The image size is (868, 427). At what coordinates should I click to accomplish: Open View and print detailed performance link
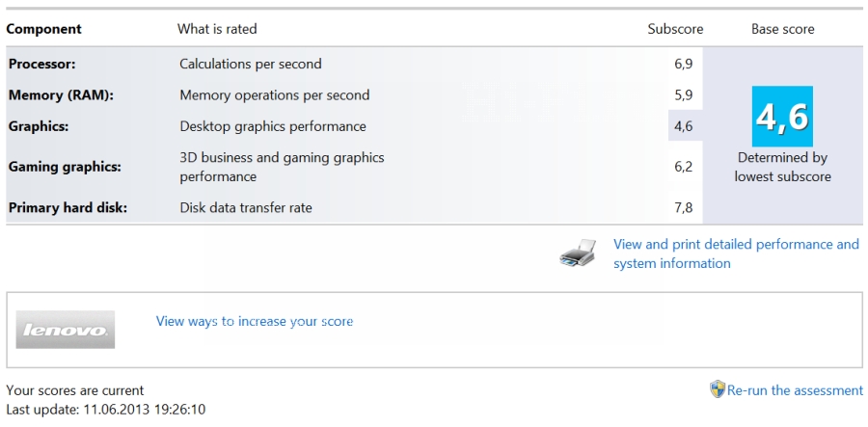click(736, 254)
